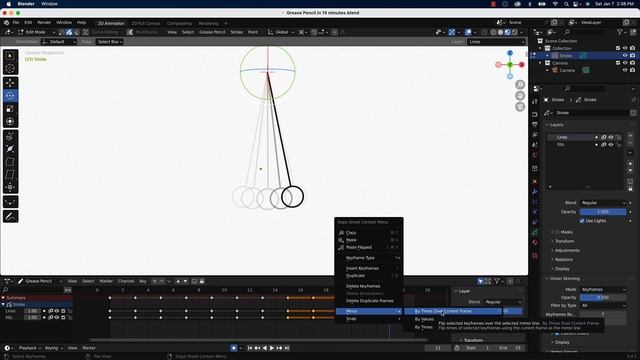
Task: Click the red X axis on navigation gizmo
Action: [x=522, y=64]
